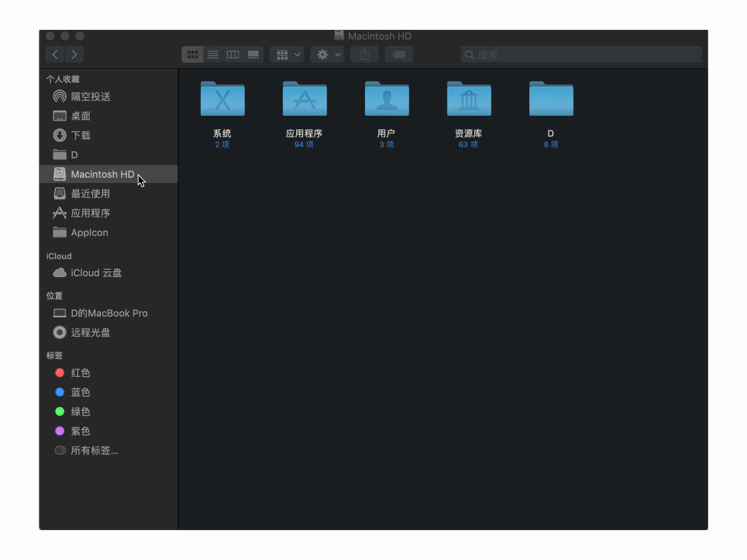Select the 应用程序 folder icon in main pane

(x=305, y=99)
